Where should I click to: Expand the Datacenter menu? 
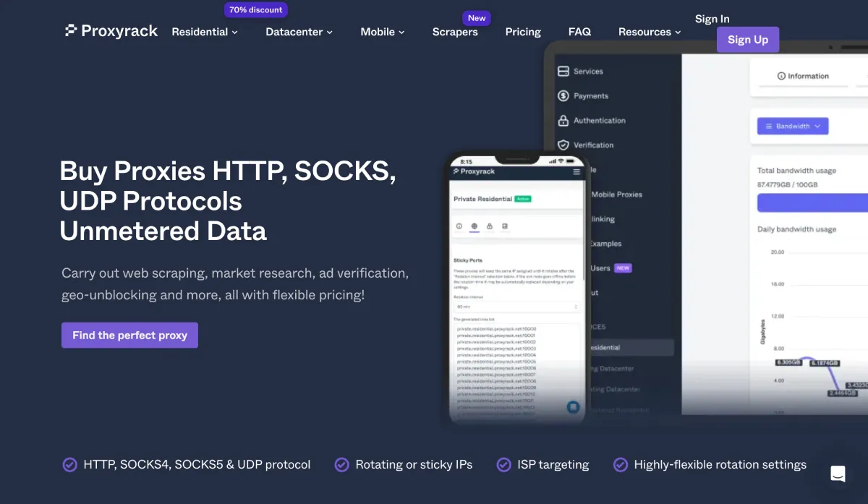pyautogui.click(x=299, y=32)
